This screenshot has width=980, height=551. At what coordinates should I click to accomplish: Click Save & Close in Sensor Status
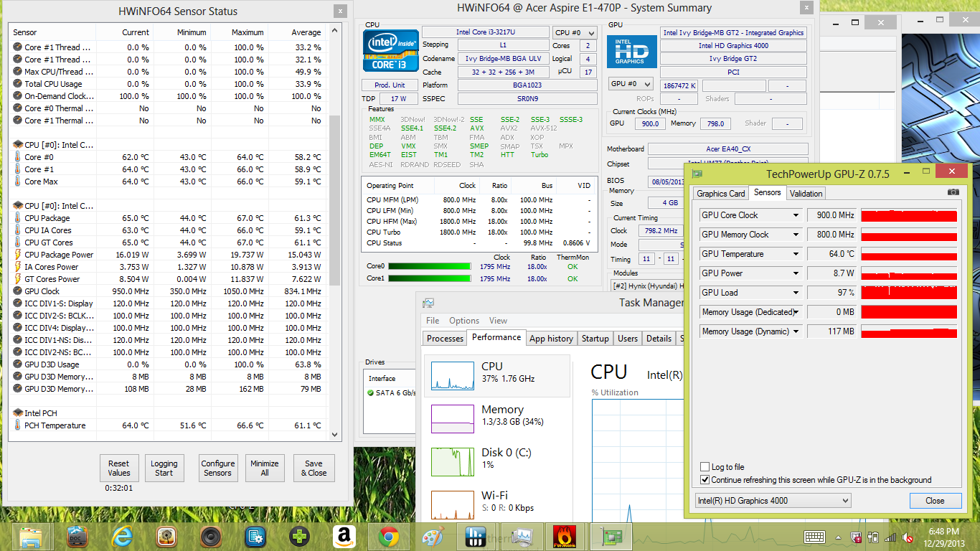(x=314, y=468)
